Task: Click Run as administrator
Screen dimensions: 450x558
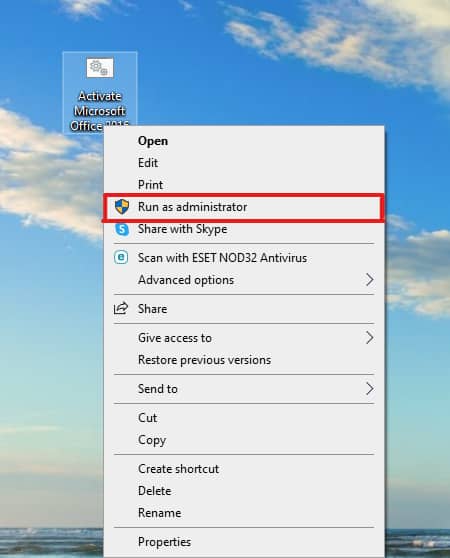Action: 244,207
